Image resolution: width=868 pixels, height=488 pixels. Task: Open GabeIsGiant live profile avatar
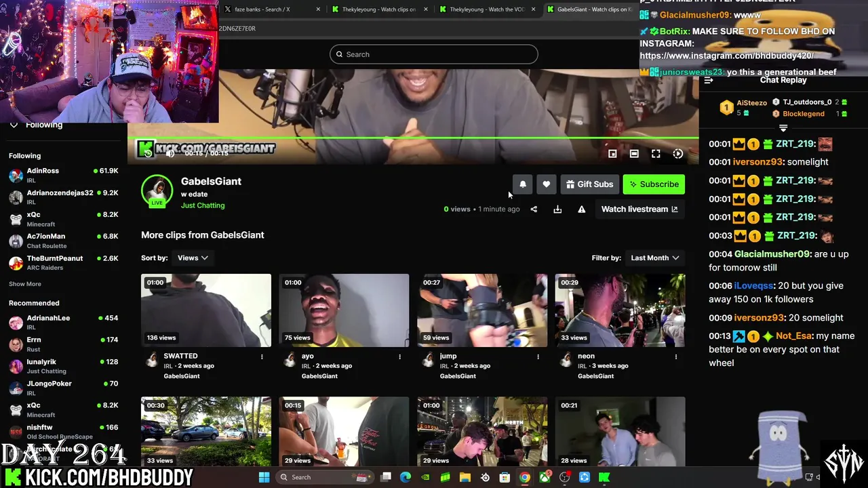pos(157,191)
